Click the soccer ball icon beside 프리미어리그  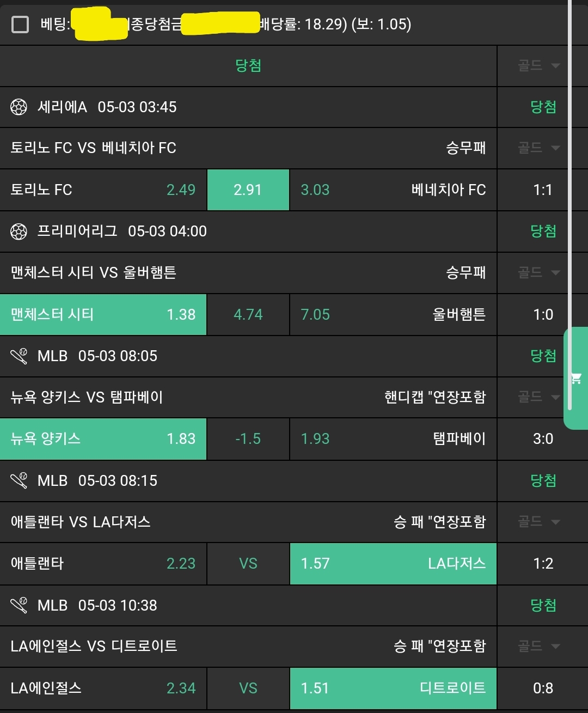[x=19, y=231]
